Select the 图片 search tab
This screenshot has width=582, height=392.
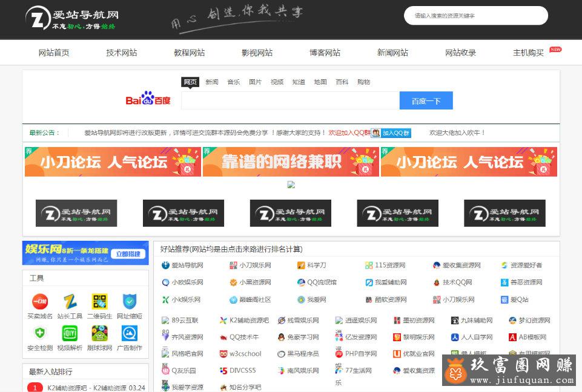click(x=256, y=82)
